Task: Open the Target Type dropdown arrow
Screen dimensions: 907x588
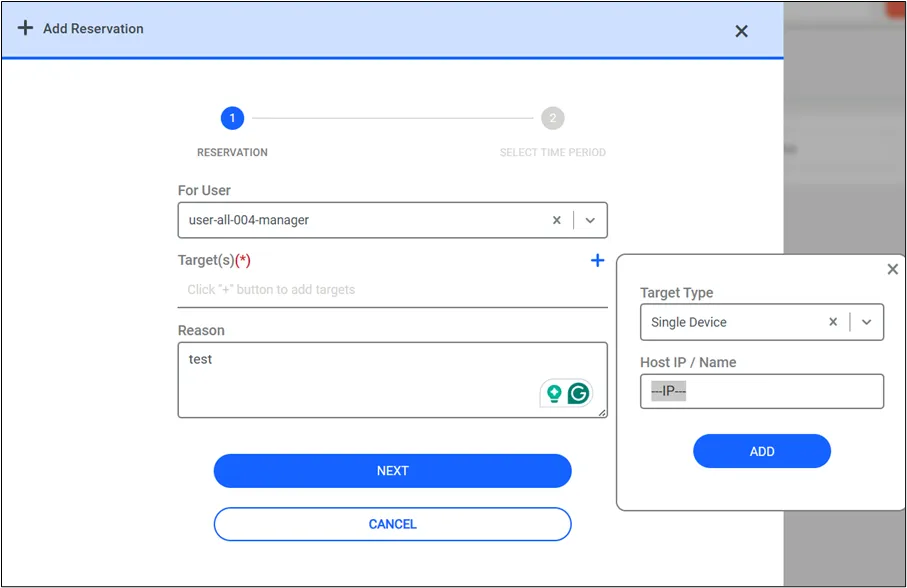Action: pyautogui.click(x=867, y=322)
